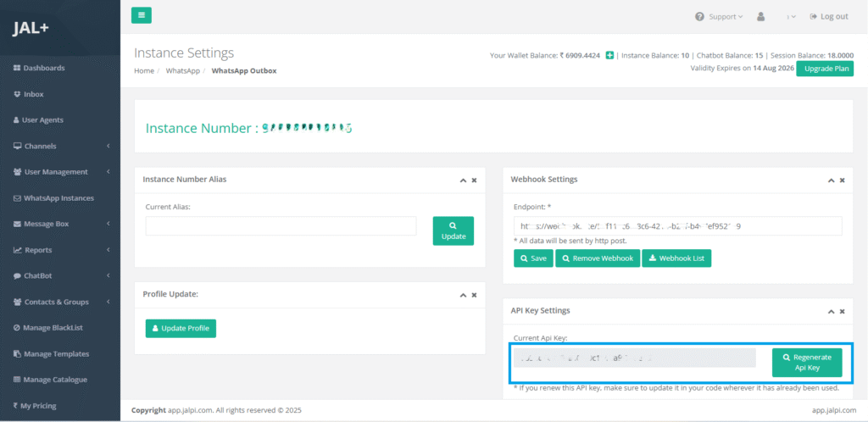Screen dimensions: 868x422
Task: Open the Support dropdown menu
Action: (719, 16)
